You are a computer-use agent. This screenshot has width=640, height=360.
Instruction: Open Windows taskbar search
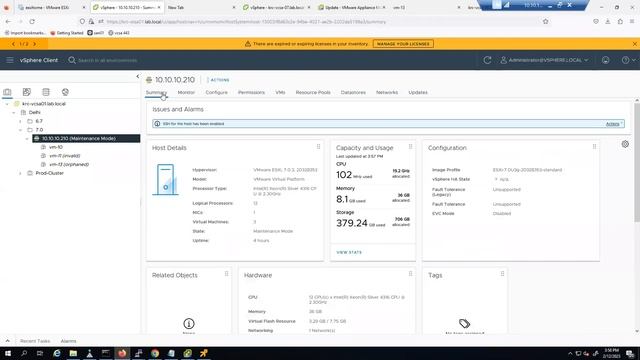pyautogui.click(x=24, y=353)
